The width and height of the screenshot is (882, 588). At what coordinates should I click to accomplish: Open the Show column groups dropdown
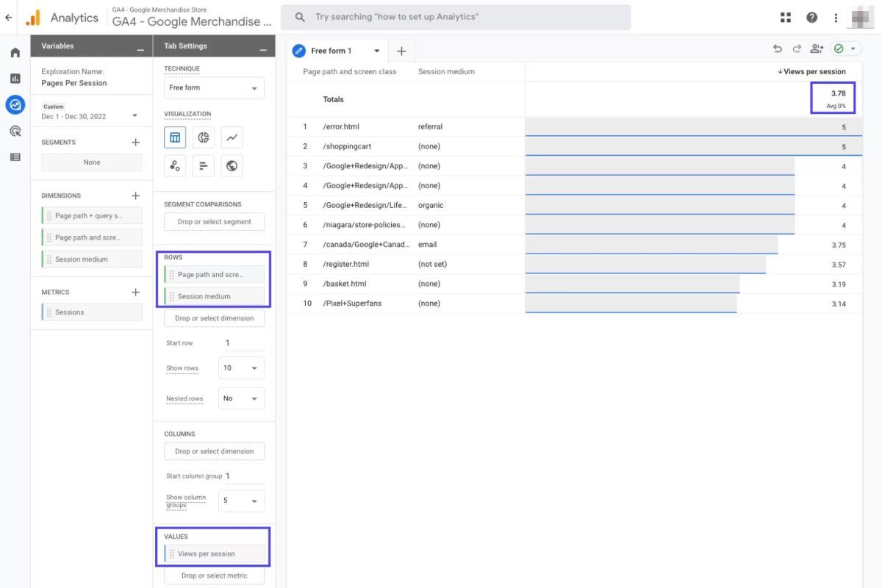(x=241, y=501)
